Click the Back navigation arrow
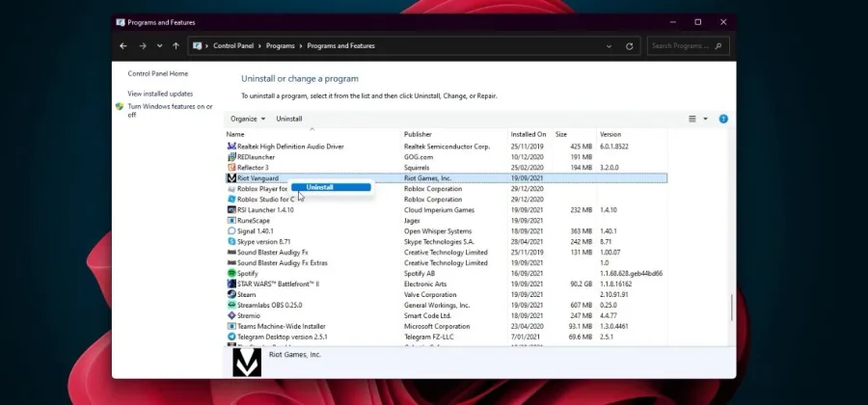Image resolution: width=868 pixels, height=405 pixels. pyautogui.click(x=123, y=46)
